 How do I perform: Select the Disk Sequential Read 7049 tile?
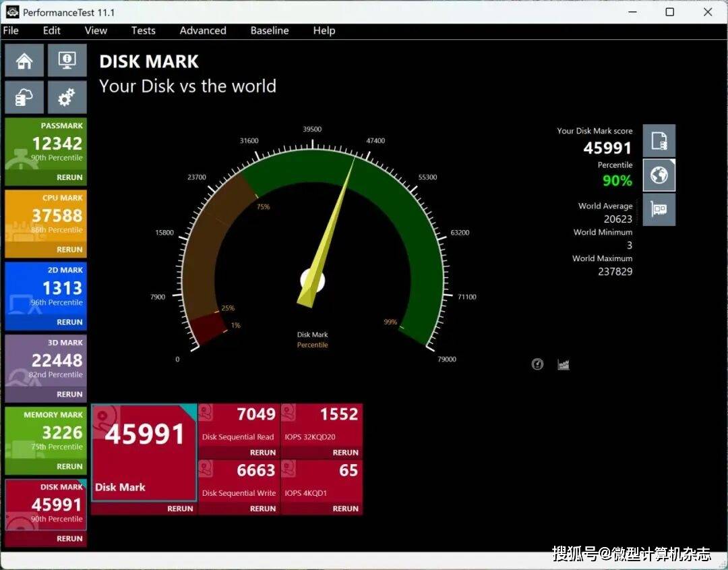[239, 425]
